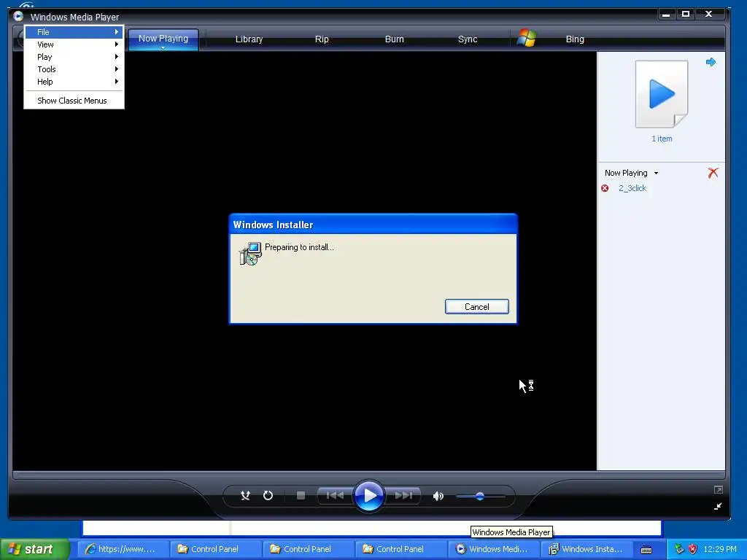Open the first Control Panel taskbar button
The image size is (747, 560).
214,549
